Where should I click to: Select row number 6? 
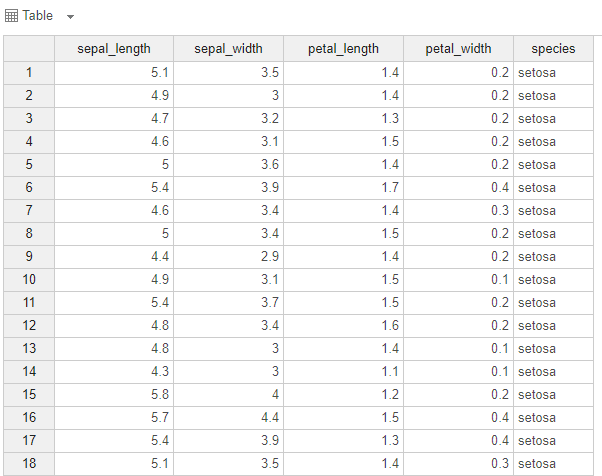(29, 187)
